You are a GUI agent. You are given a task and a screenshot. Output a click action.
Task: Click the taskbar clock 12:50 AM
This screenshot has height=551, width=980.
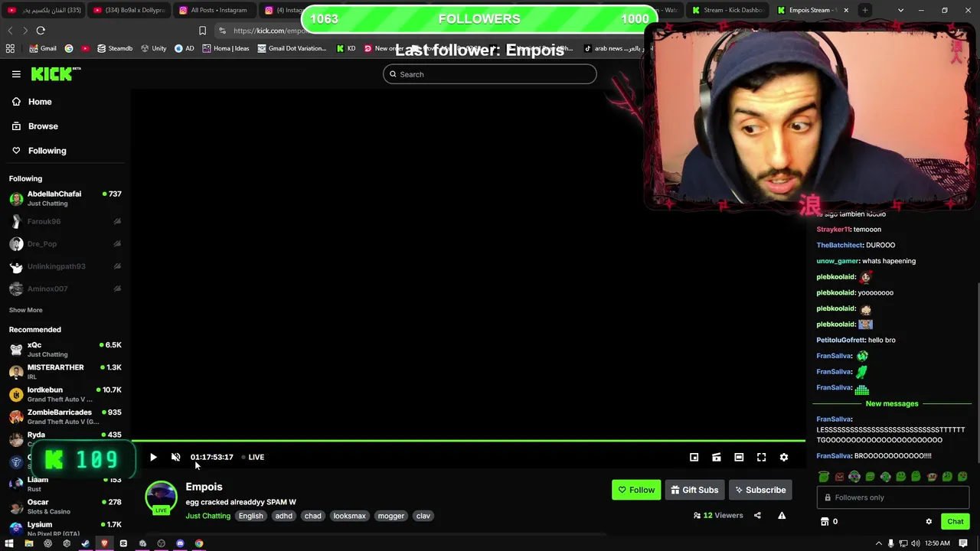pyautogui.click(x=937, y=543)
